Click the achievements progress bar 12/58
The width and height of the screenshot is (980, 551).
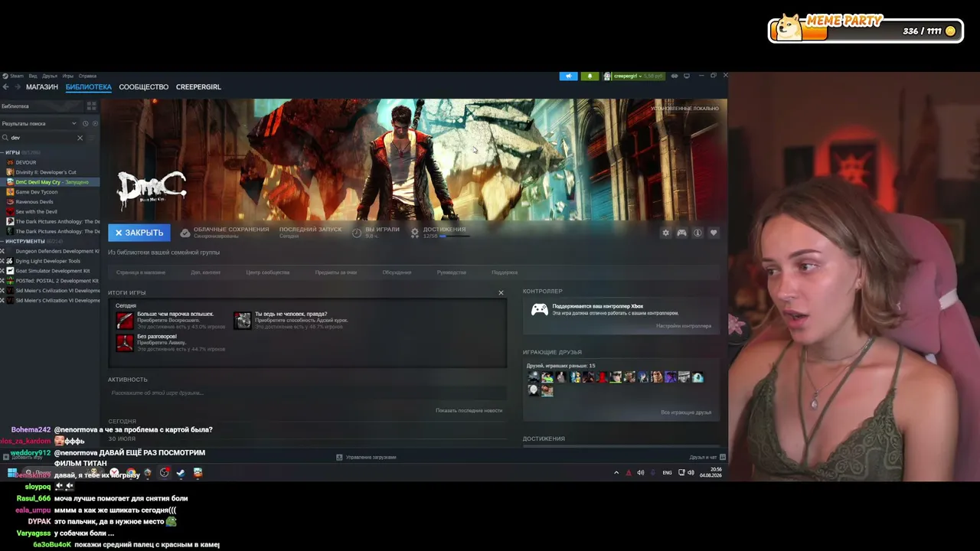[x=455, y=236]
